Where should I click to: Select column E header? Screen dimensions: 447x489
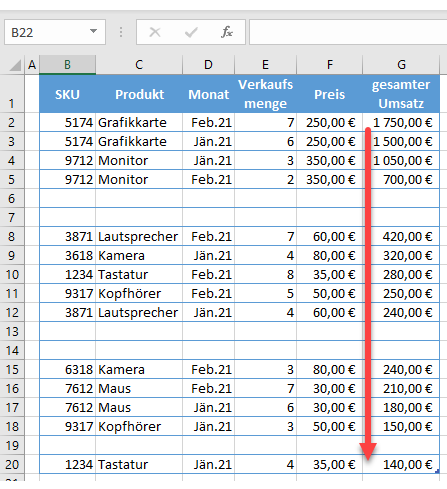(x=265, y=65)
